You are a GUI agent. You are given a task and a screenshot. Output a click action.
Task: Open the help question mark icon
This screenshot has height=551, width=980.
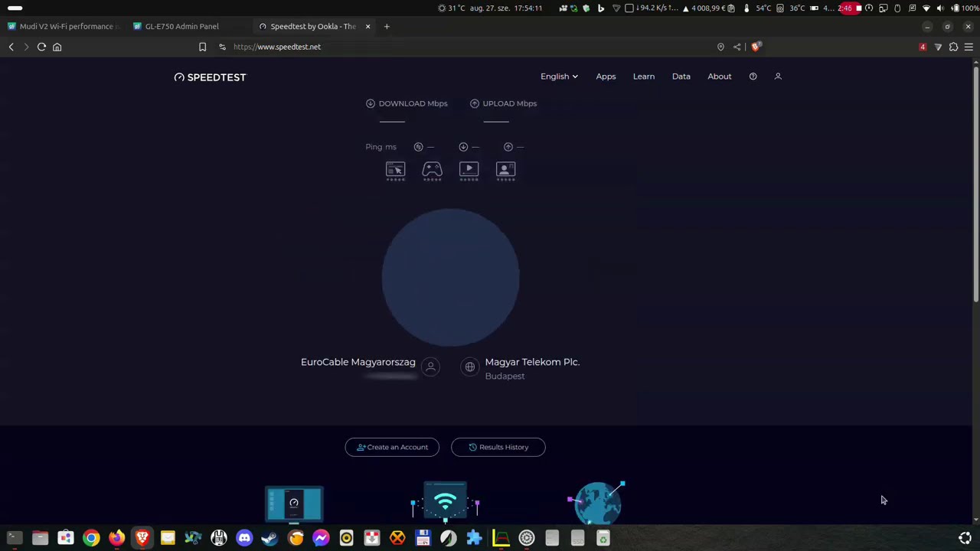pyautogui.click(x=753, y=77)
